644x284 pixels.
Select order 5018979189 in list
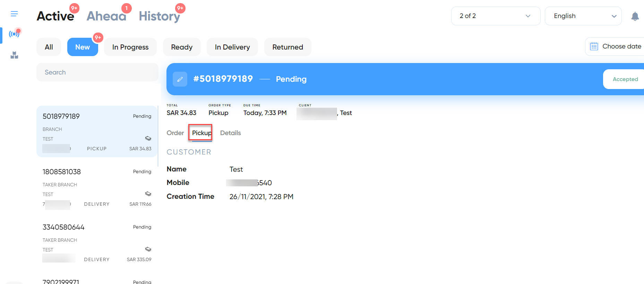[x=97, y=131]
